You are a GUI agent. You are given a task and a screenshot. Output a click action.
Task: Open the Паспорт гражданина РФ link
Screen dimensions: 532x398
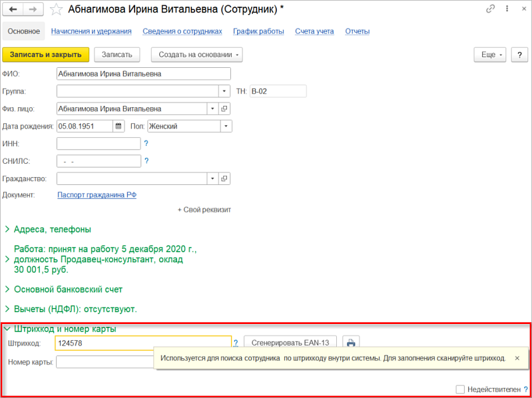[x=97, y=195]
